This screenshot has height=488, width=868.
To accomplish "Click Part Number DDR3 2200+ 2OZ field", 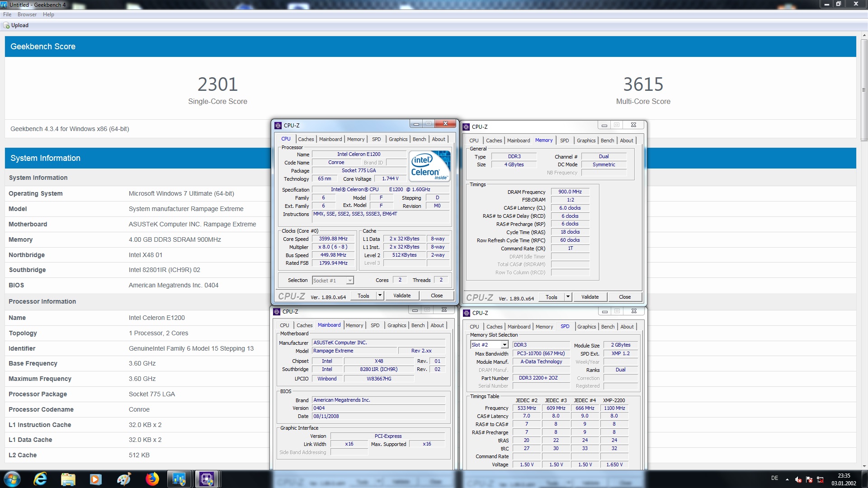I will click(541, 378).
